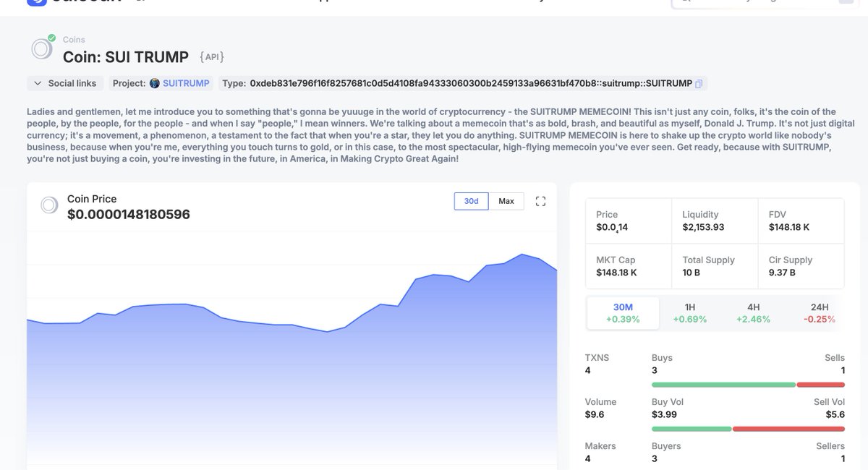This screenshot has width=868, height=470.
Task: Click the Buy Vol value $3.99
Action: (x=664, y=414)
